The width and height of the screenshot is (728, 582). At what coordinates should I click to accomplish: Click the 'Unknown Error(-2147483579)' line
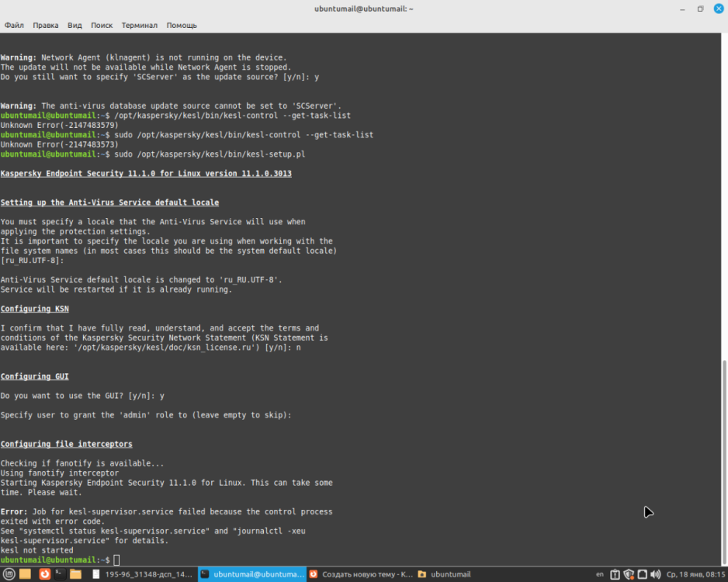(60, 125)
